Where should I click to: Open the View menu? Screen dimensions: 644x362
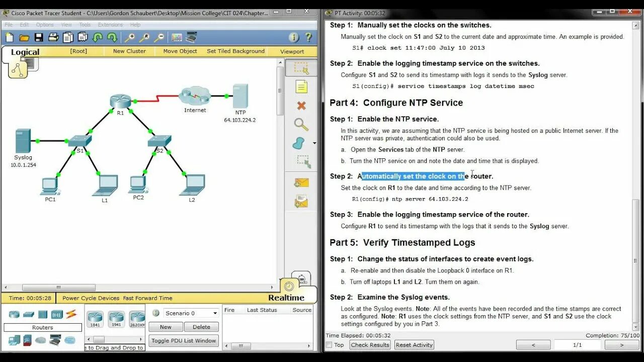(66, 25)
